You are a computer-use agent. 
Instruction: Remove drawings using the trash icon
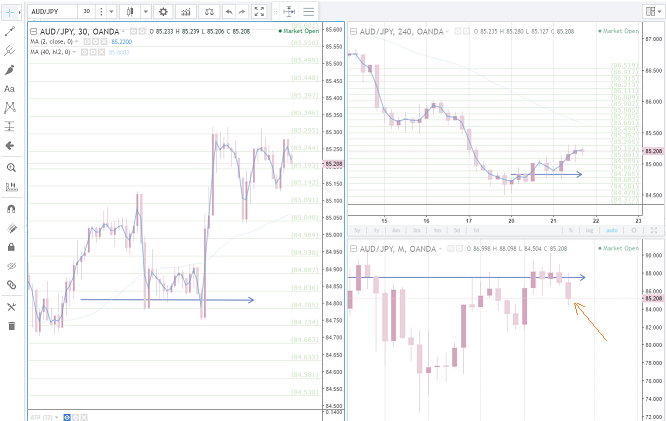point(10,325)
